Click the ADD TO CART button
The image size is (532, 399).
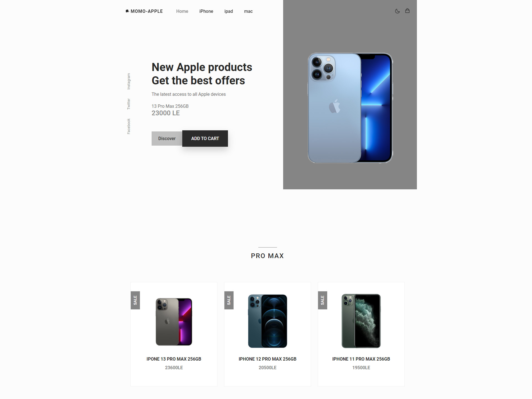click(x=205, y=138)
